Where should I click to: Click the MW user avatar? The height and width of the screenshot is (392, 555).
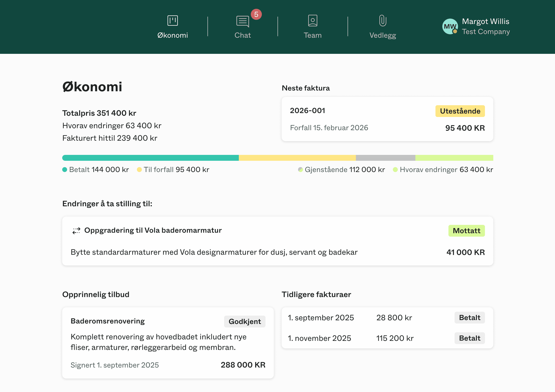click(x=450, y=26)
